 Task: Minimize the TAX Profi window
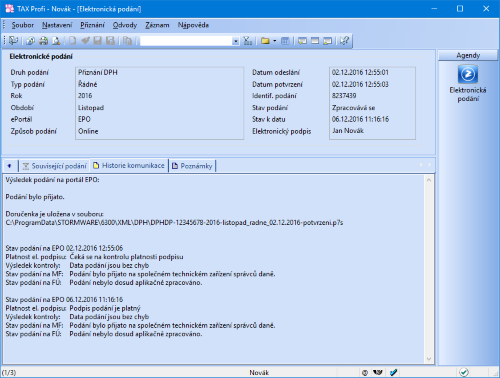click(x=434, y=9)
